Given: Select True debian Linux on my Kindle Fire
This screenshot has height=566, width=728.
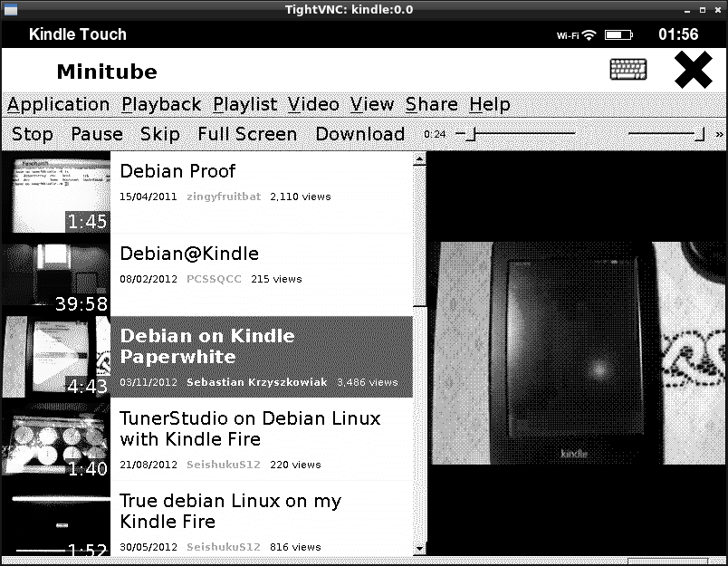Looking at the screenshot, I should 262,518.
